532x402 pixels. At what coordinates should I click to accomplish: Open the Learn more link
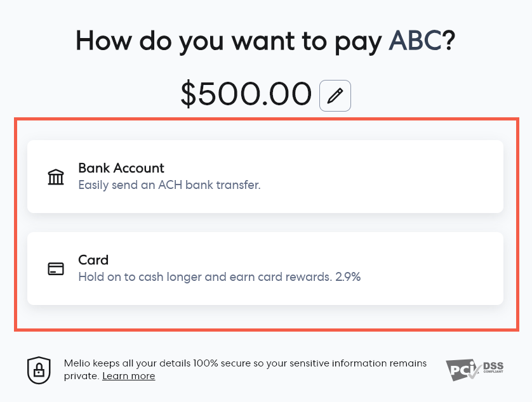(x=128, y=376)
